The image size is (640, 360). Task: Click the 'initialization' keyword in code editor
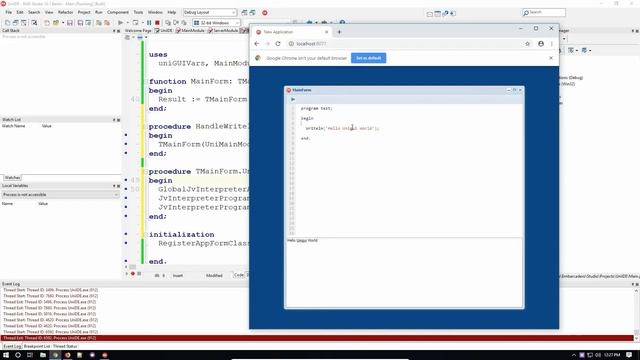pyautogui.click(x=181, y=235)
